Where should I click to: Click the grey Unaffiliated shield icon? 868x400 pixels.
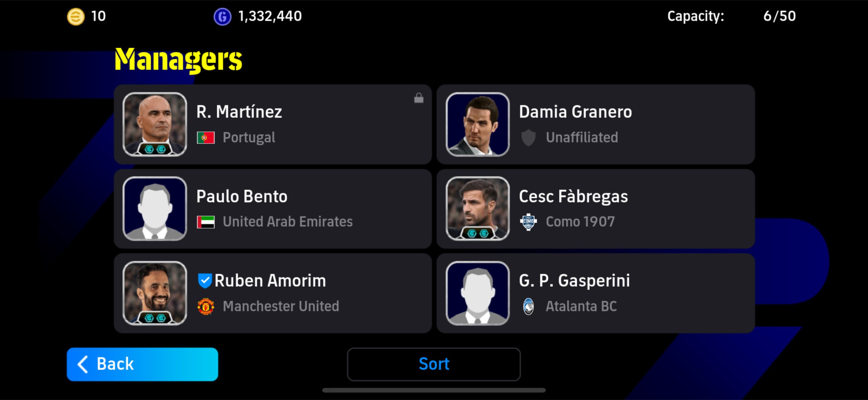tap(528, 138)
